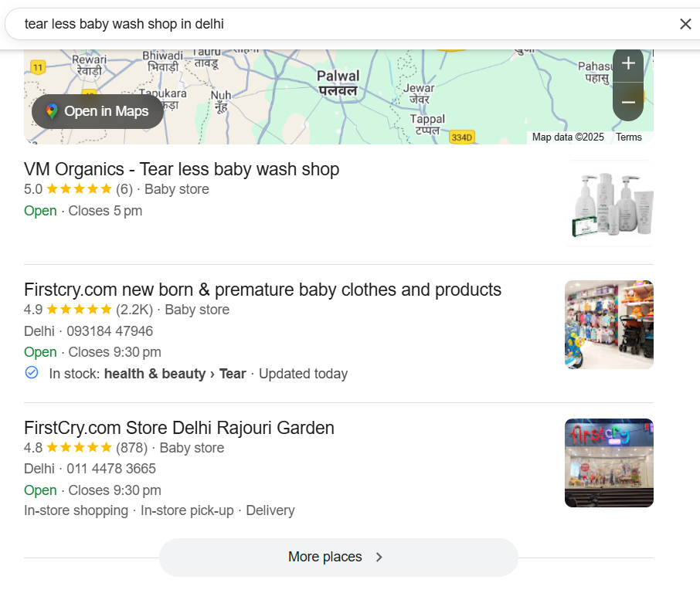View FirstCry Rajouri Garden storefront photo
This screenshot has height=600, width=700.
click(x=609, y=463)
